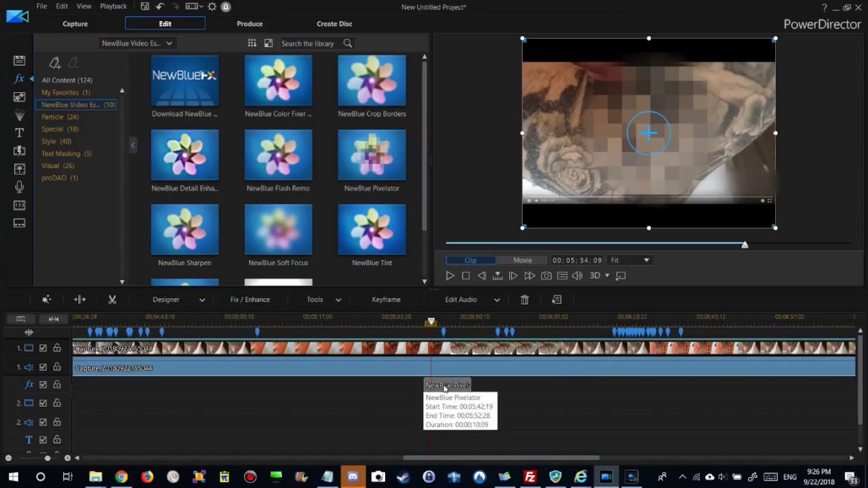Lock audio track 2
Viewport: 868px width, 488px height.
click(57, 422)
